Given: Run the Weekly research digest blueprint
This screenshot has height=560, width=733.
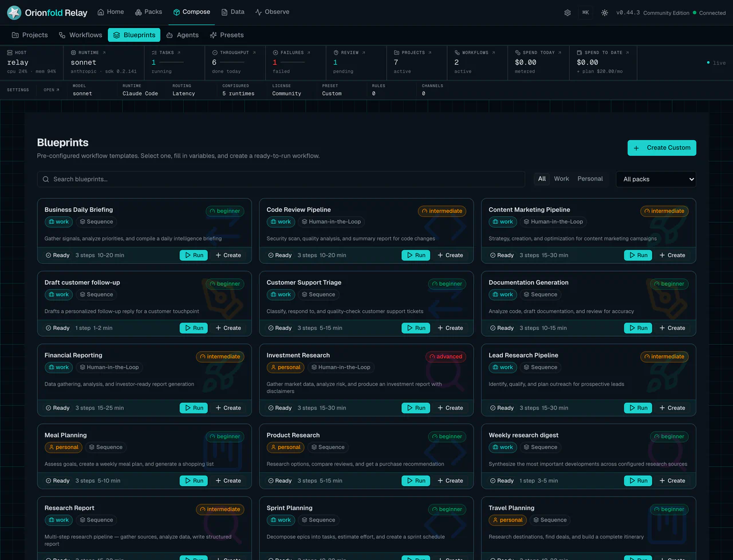Looking at the screenshot, I should [638, 481].
